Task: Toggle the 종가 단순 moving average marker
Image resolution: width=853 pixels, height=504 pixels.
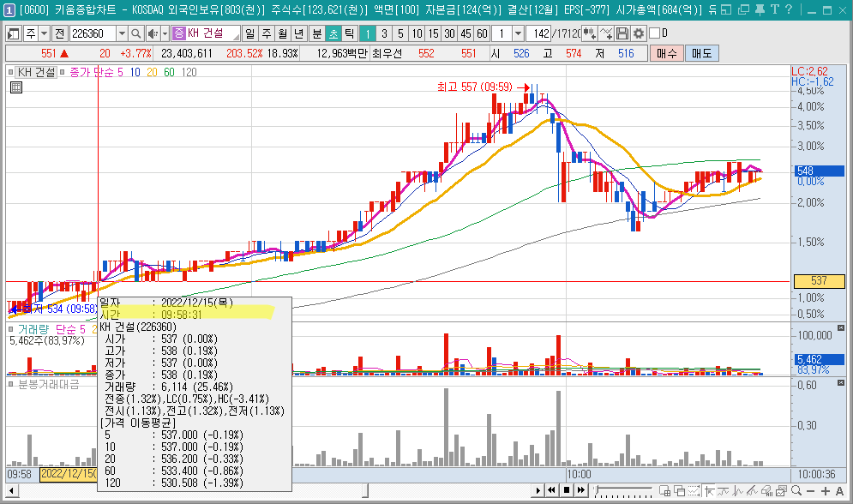Action: [x=63, y=72]
